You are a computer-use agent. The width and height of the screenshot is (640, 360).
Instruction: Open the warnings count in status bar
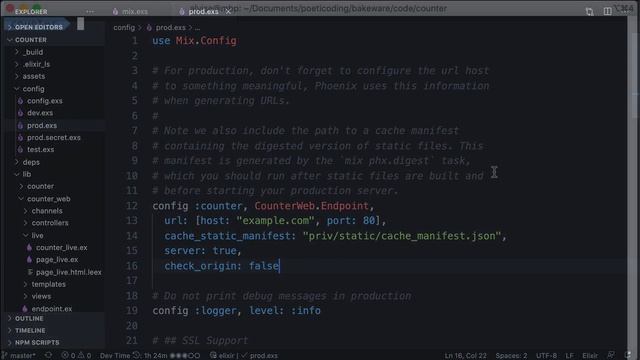coord(84,356)
